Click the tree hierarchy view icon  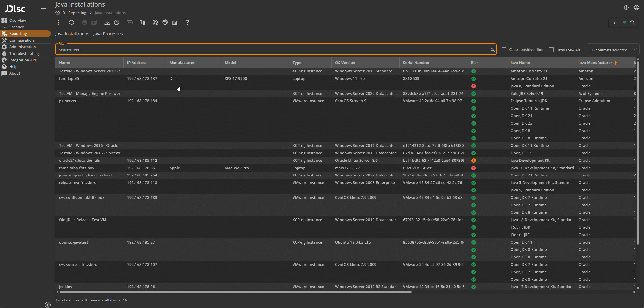point(143,22)
